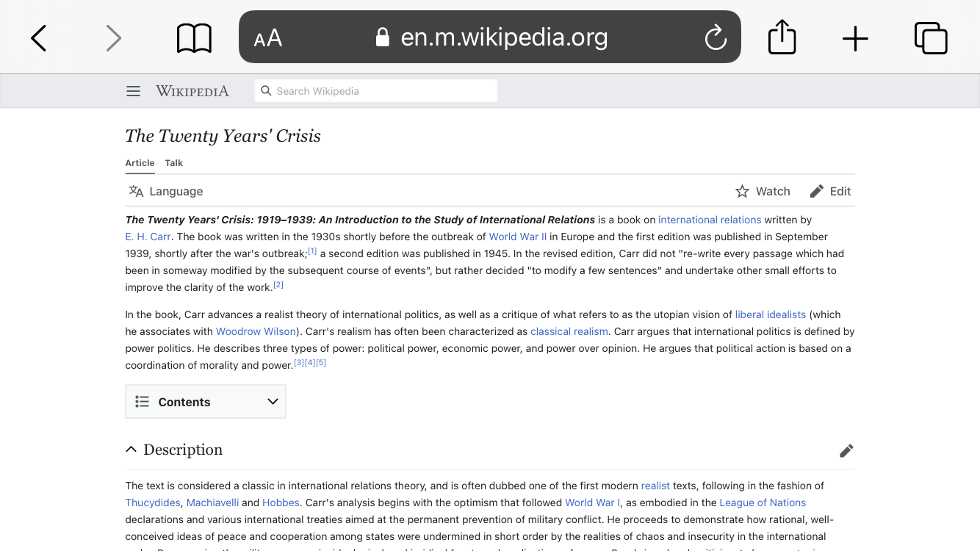Open footnote reference [1]
Screen dimensions: 980x551
point(312,251)
